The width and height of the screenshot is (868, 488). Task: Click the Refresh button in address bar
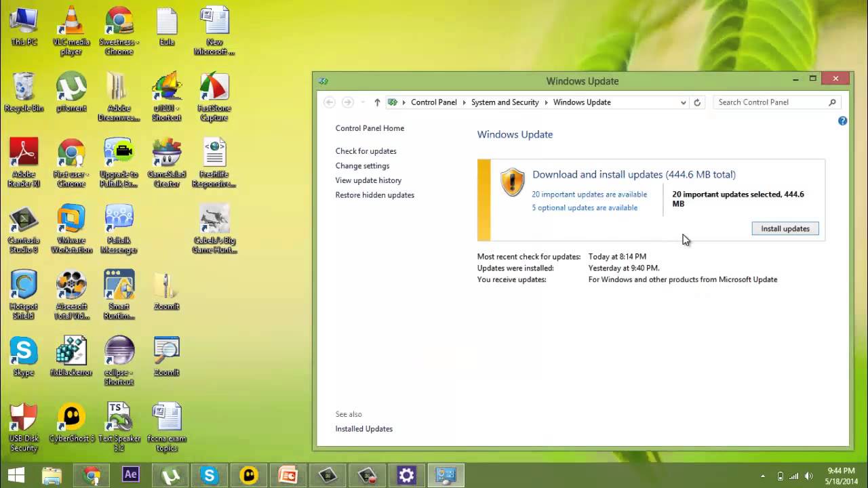(x=696, y=102)
